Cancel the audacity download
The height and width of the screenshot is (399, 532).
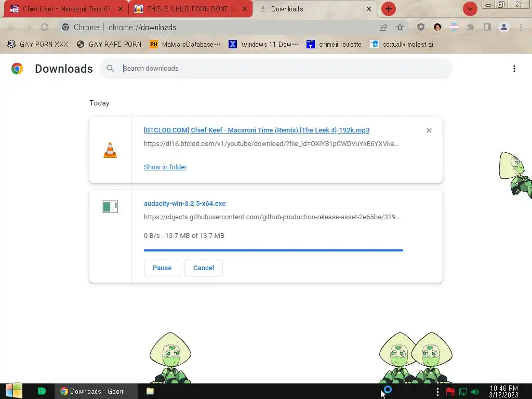point(204,268)
